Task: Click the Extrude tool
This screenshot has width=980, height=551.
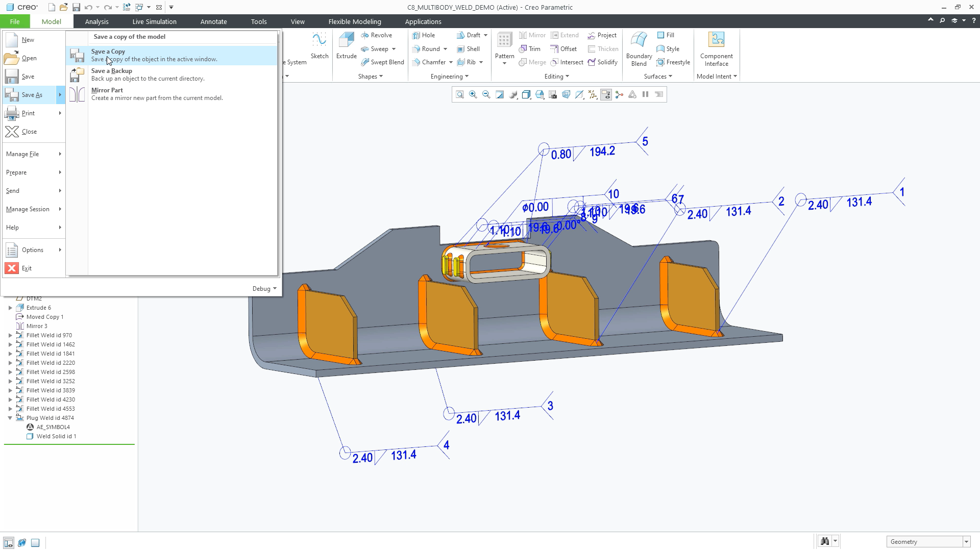Action: [346, 46]
